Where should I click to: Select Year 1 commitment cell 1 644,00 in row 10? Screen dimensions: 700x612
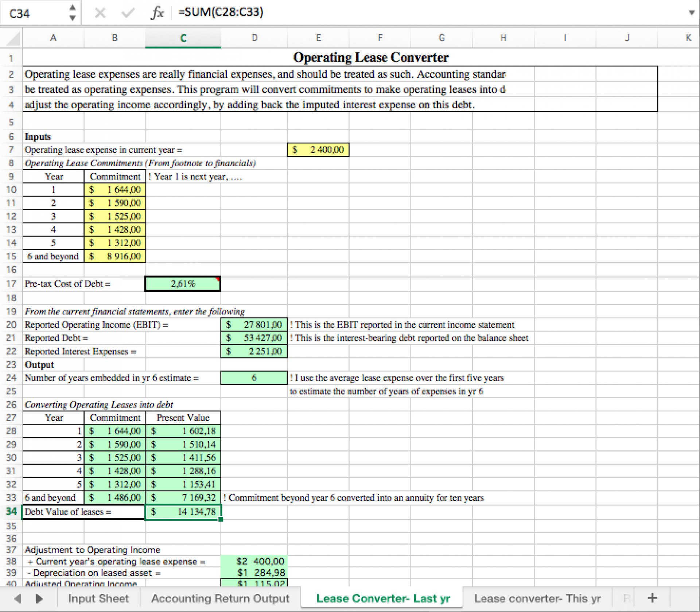[x=115, y=190]
